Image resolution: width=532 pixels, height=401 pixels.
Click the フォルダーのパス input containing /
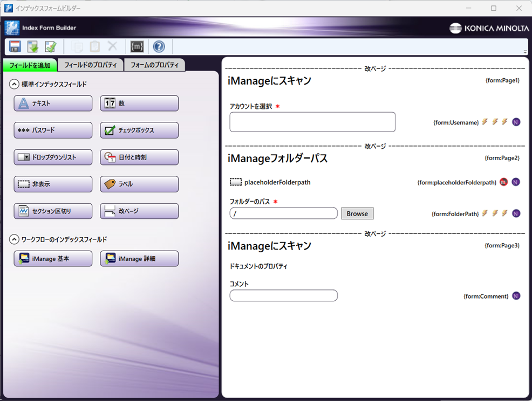pyautogui.click(x=283, y=213)
